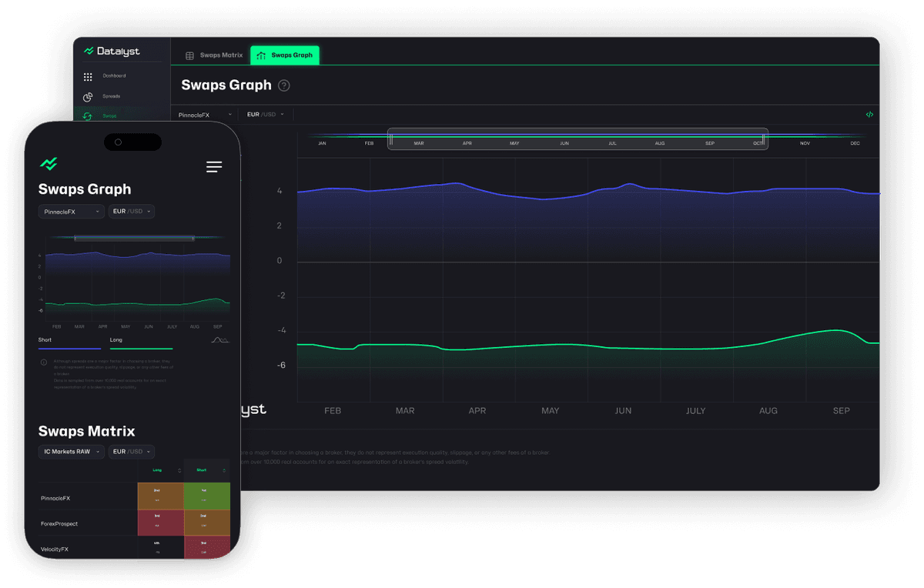Open help via question mark beside Swaps Graph

click(283, 85)
